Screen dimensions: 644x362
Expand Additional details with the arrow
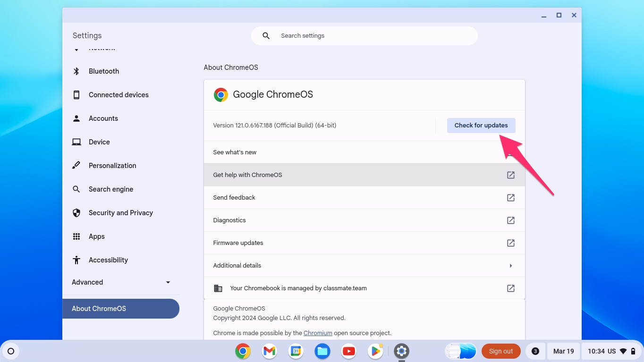[510, 266]
